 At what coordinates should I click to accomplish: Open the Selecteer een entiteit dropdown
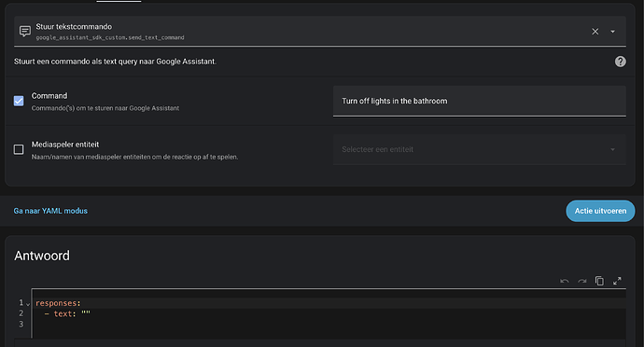[x=480, y=149]
